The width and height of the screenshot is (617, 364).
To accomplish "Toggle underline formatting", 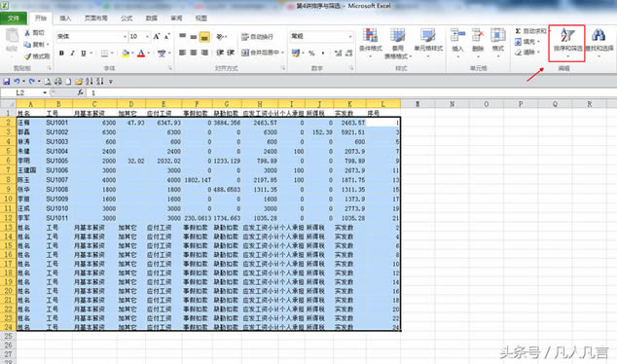I will click(84, 54).
